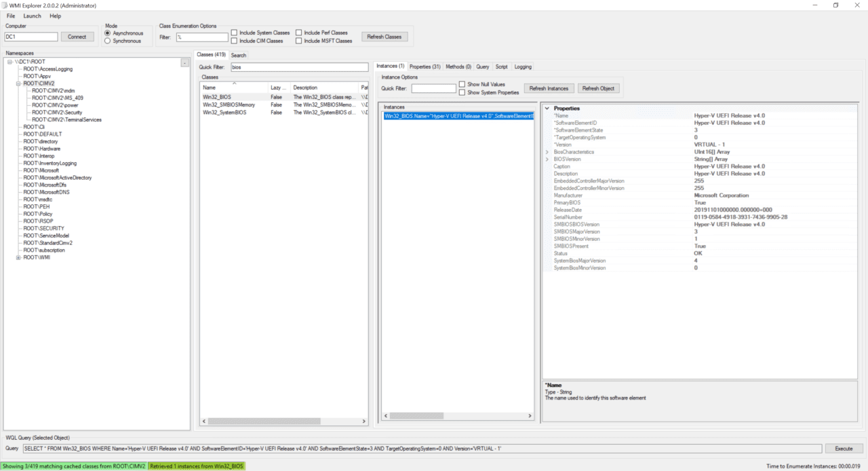
Task: Select the Win32_SystemBIOS class row
Action: 224,112
